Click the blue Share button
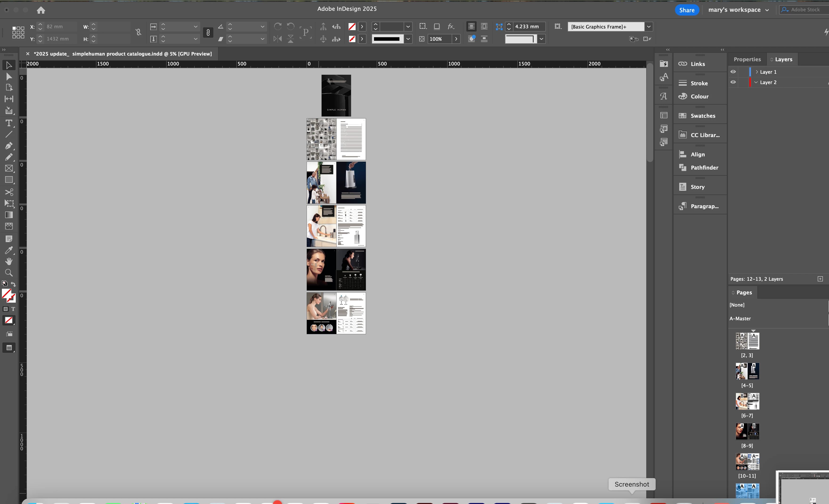 click(x=687, y=10)
